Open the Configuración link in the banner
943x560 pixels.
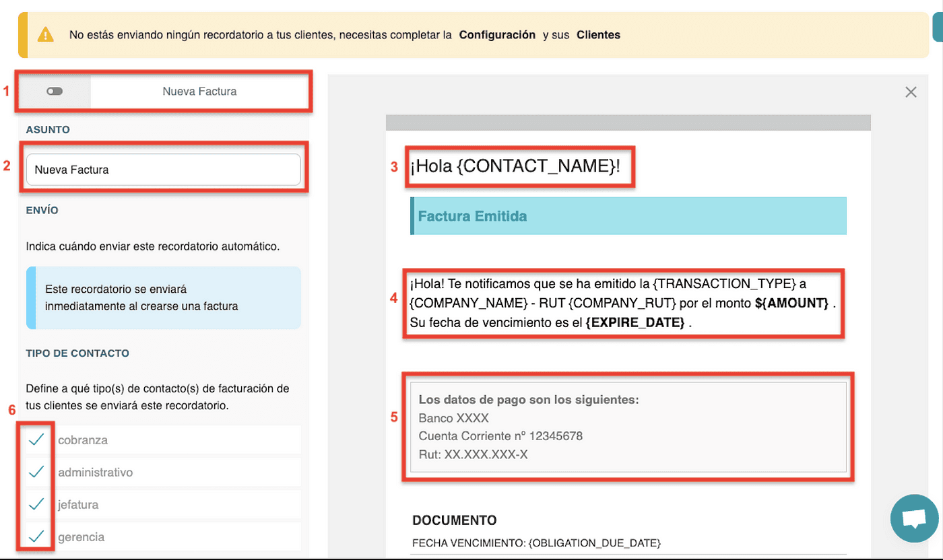[497, 35]
